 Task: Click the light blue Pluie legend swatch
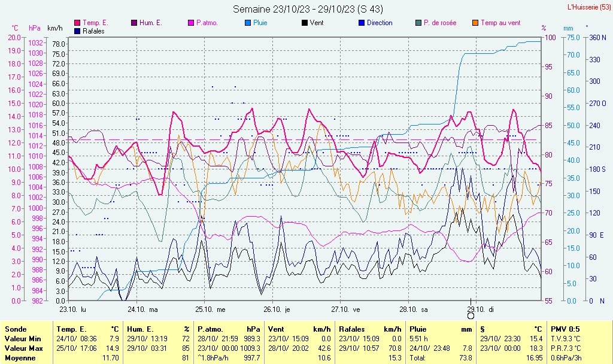248,23
